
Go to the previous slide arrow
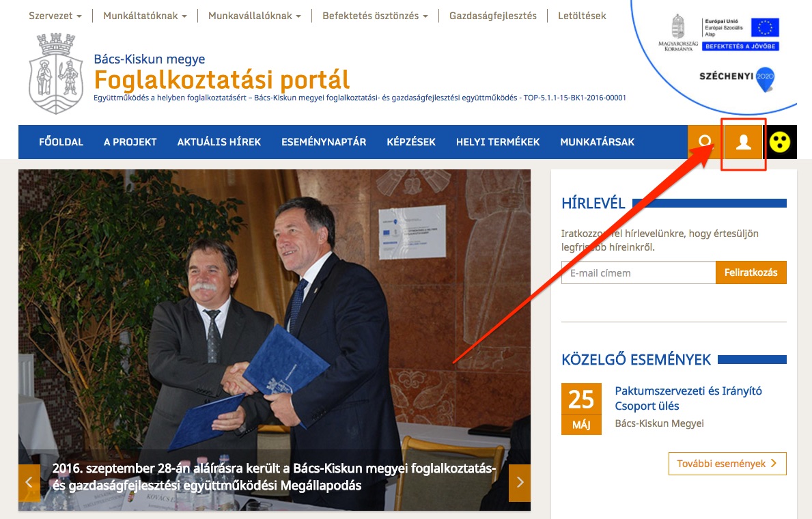pyautogui.click(x=29, y=483)
